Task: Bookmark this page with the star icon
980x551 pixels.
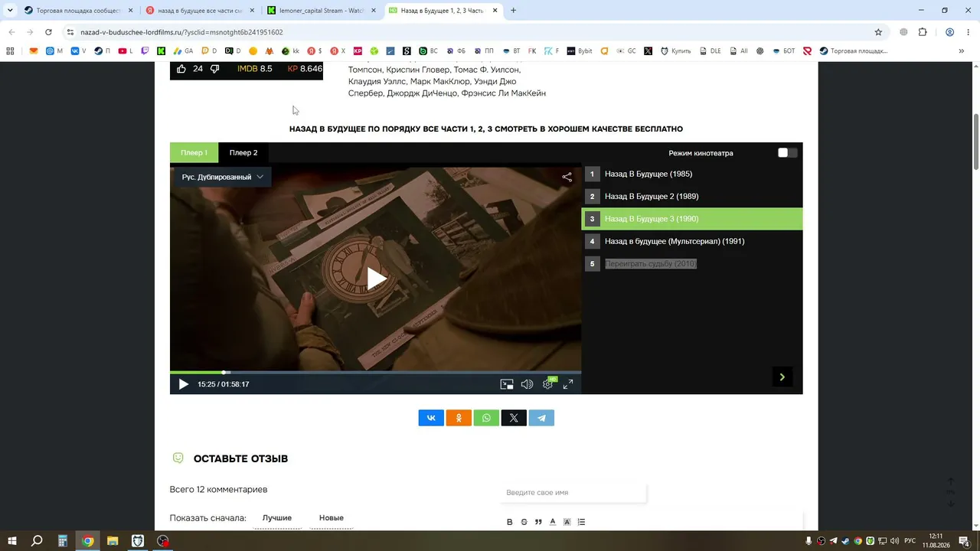Action: click(x=878, y=32)
